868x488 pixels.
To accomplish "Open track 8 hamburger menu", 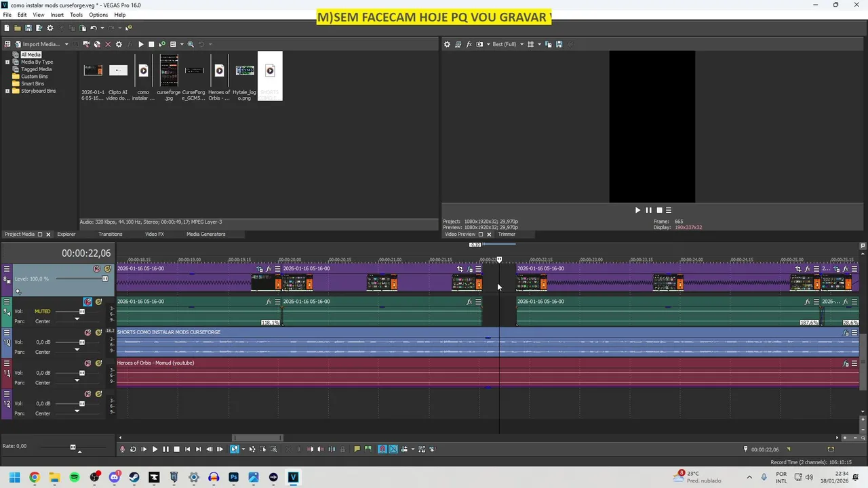I will tap(6, 269).
